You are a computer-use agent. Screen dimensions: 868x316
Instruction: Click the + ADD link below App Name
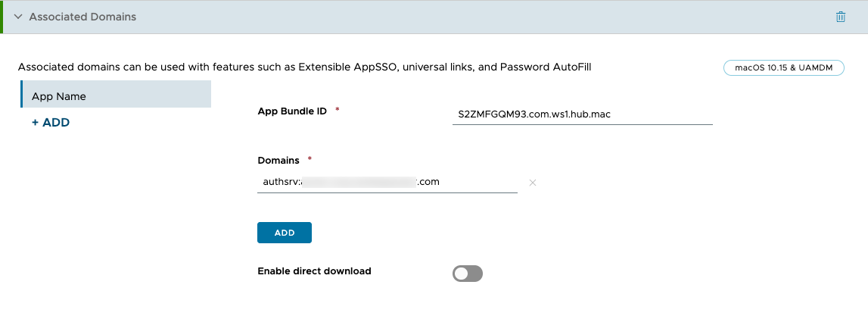[51, 122]
